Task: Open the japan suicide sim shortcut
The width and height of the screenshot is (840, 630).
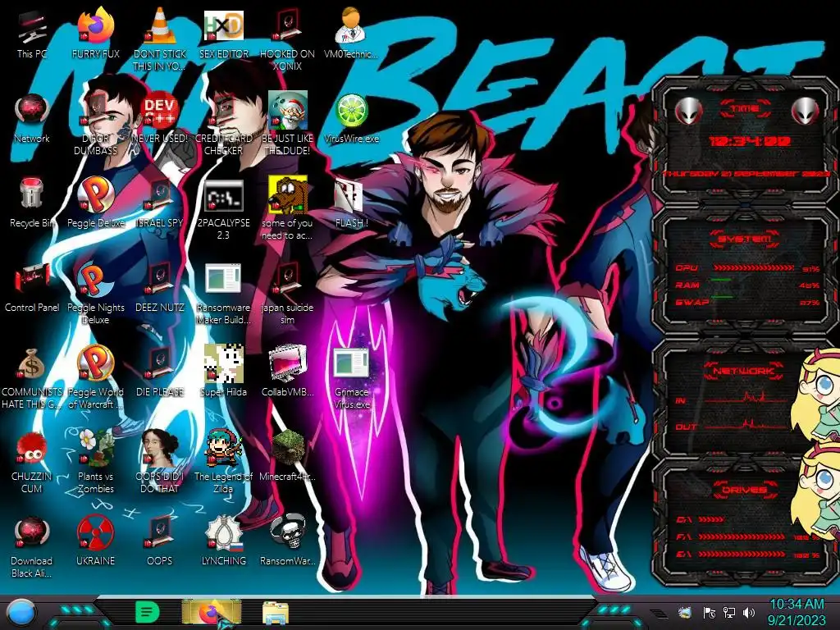Action: (x=287, y=294)
